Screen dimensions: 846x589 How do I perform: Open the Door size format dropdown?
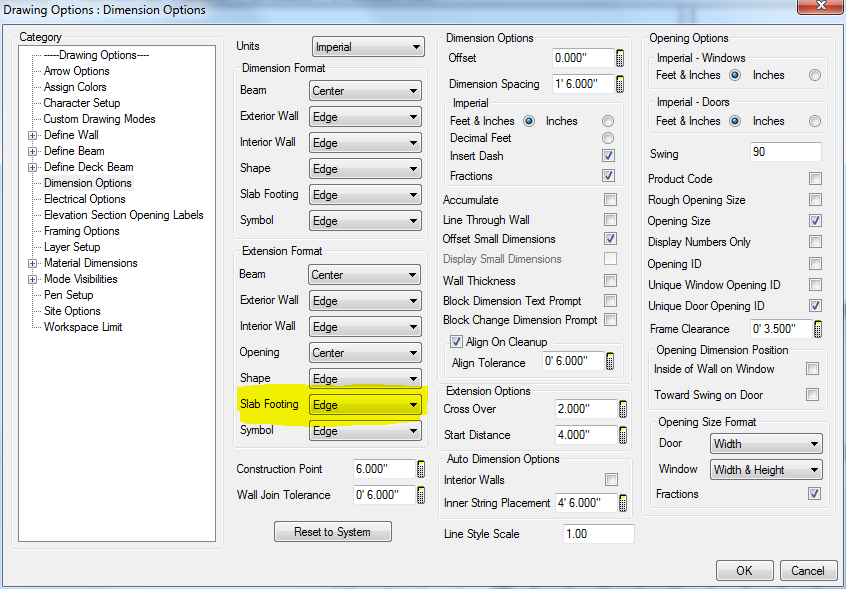766,444
